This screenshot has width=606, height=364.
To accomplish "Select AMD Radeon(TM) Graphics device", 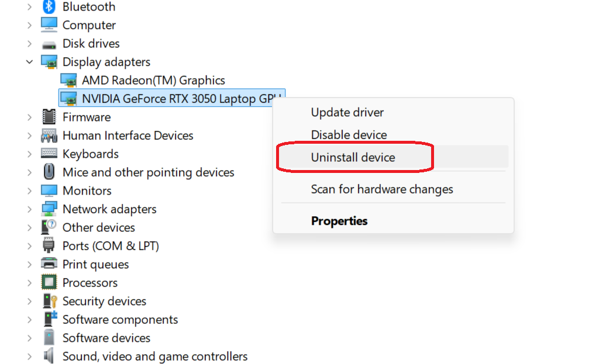I will click(x=153, y=81).
